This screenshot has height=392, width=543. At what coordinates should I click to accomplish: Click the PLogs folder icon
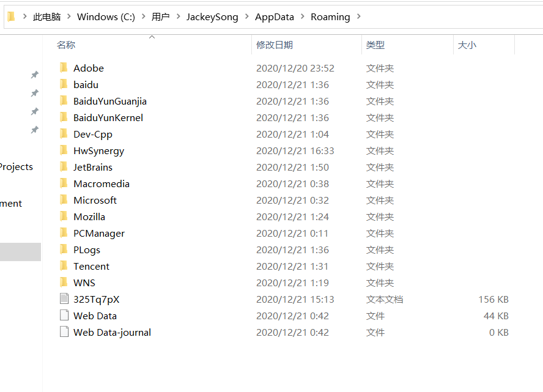click(x=64, y=250)
